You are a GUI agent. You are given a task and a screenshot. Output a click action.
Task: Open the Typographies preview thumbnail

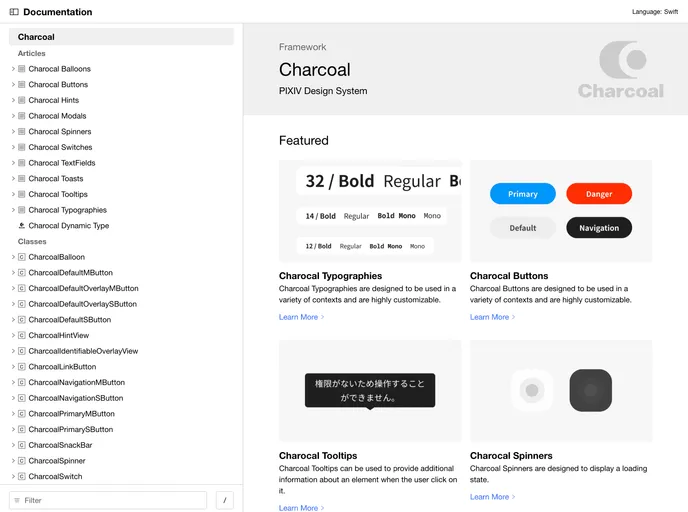[370, 211]
